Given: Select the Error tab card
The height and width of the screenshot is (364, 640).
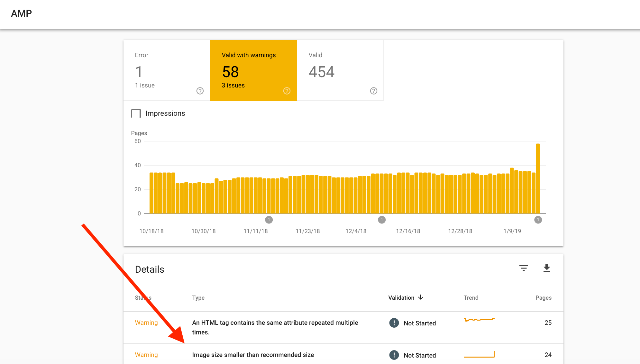Looking at the screenshot, I should pos(167,70).
